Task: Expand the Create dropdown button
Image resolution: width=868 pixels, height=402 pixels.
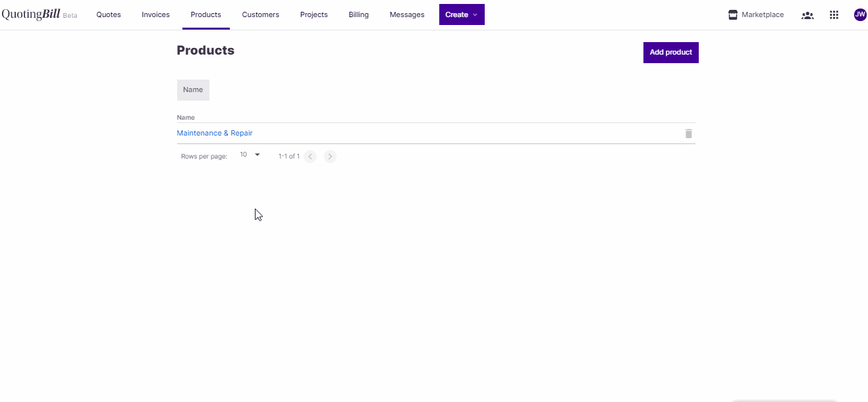Action: (x=462, y=14)
